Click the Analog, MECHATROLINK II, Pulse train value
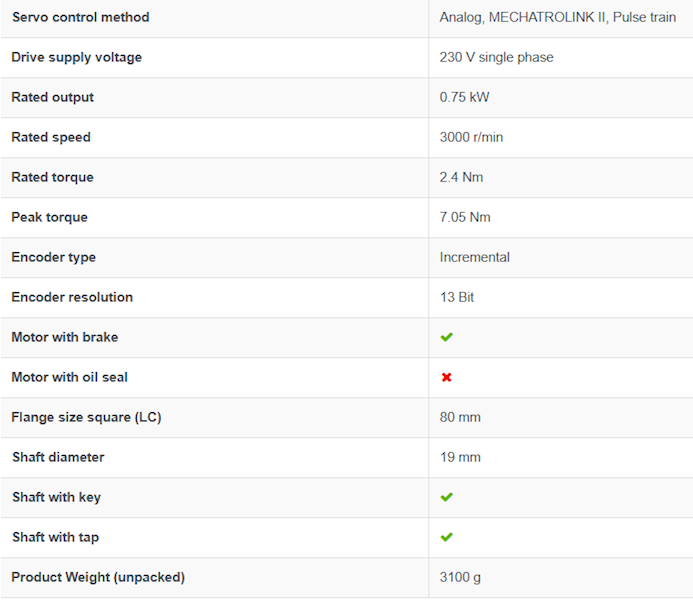Screen dimensions: 693x600 coord(558,17)
